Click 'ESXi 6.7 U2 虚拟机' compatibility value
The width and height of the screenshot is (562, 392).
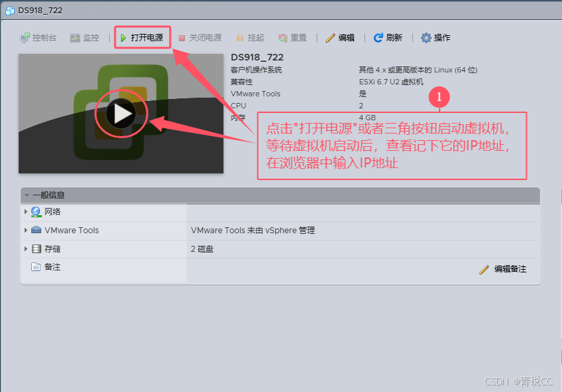click(x=391, y=82)
